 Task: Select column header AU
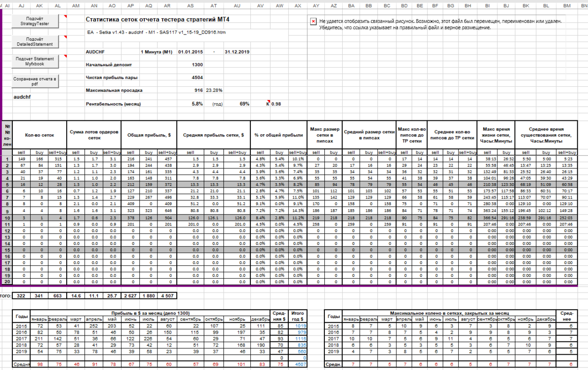pyautogui.click(x=237, y=5)
